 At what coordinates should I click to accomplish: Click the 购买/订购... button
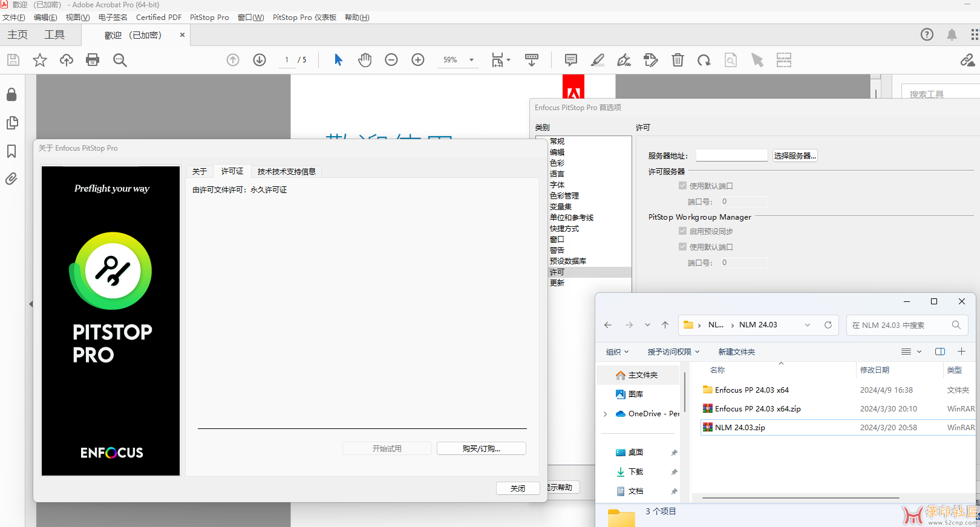(482, 448)
